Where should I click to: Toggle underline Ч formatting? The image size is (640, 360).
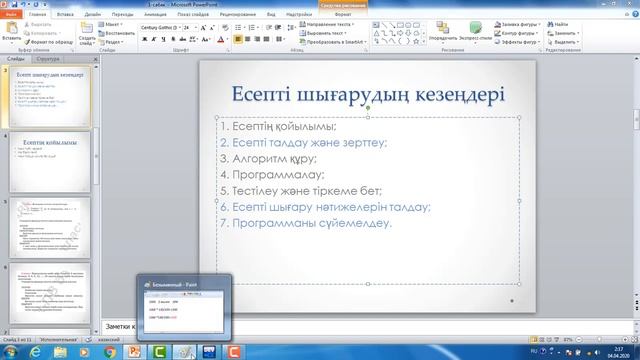163,39
